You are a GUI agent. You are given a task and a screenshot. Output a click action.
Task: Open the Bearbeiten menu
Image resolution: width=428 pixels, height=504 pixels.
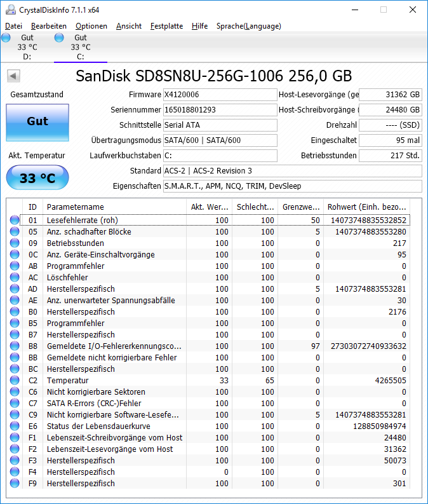click(x=48, y=26)
